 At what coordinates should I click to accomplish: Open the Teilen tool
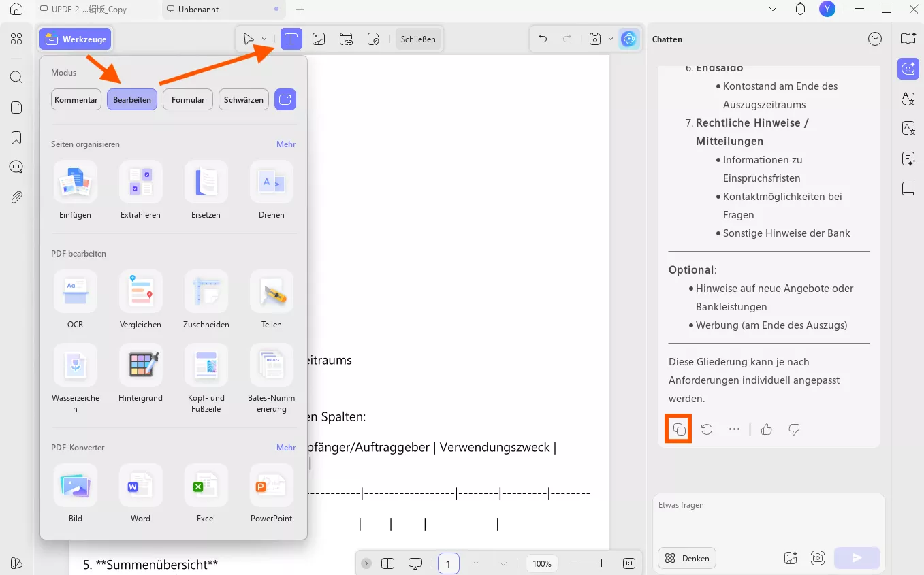(x=271, y=300)
